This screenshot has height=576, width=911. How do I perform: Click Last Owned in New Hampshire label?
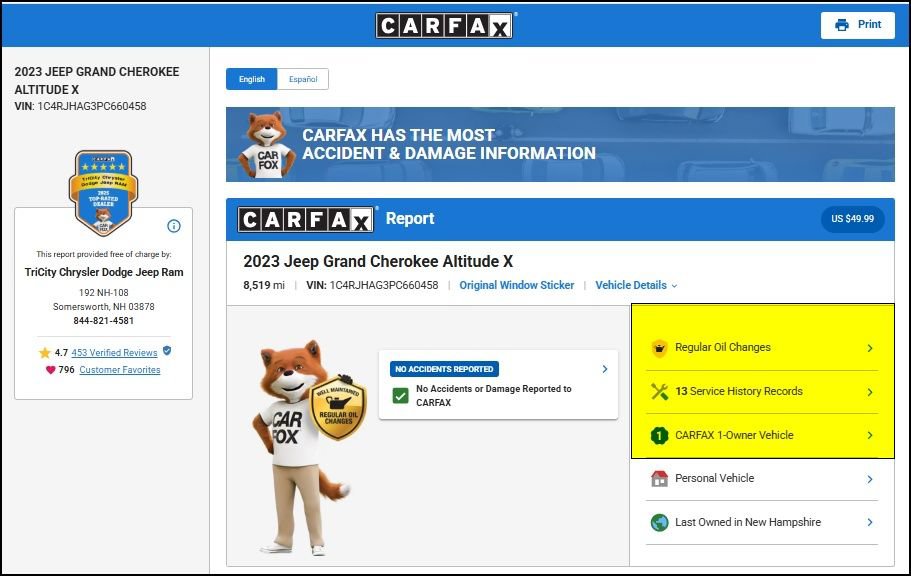point(748,522)
